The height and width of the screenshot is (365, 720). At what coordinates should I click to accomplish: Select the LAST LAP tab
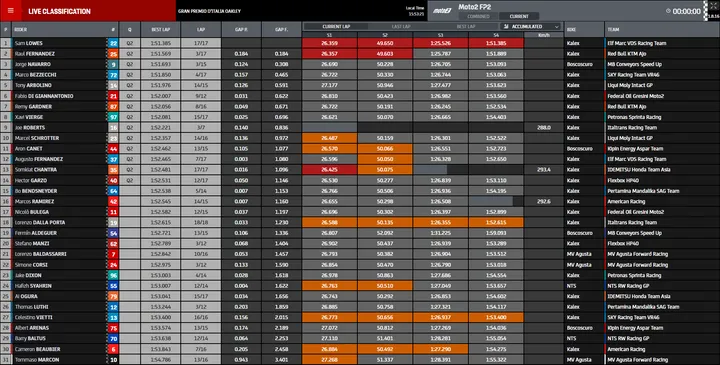coord(401,27)
